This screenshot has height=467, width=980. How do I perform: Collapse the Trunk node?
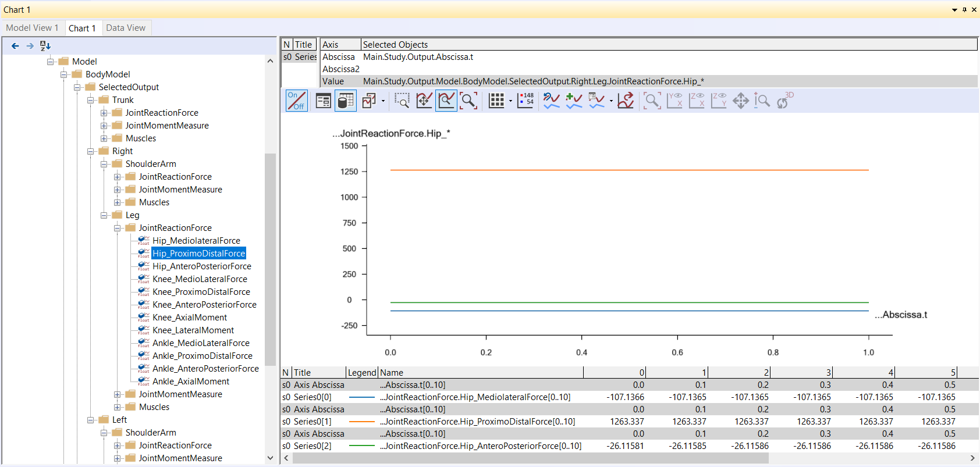coord(91,100)
